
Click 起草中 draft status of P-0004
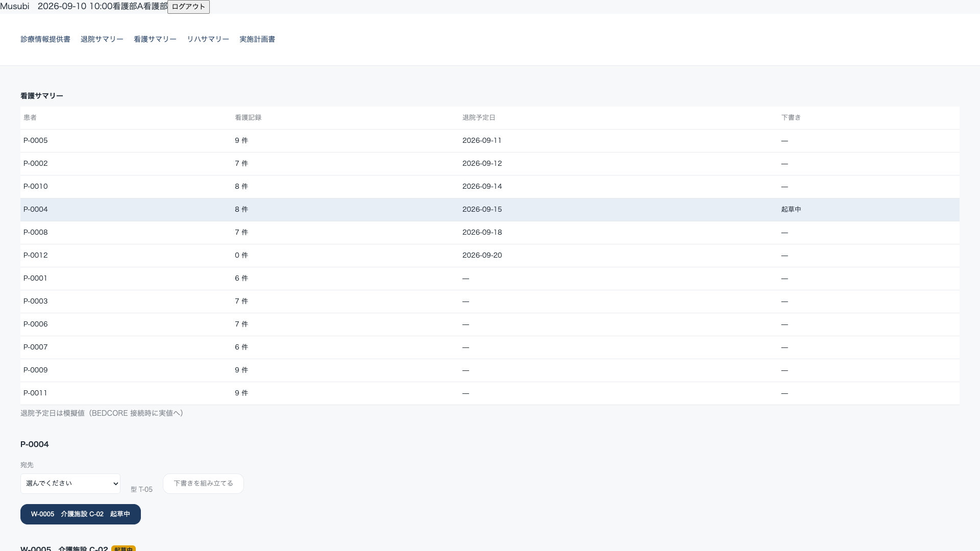[x=791, y=210]
